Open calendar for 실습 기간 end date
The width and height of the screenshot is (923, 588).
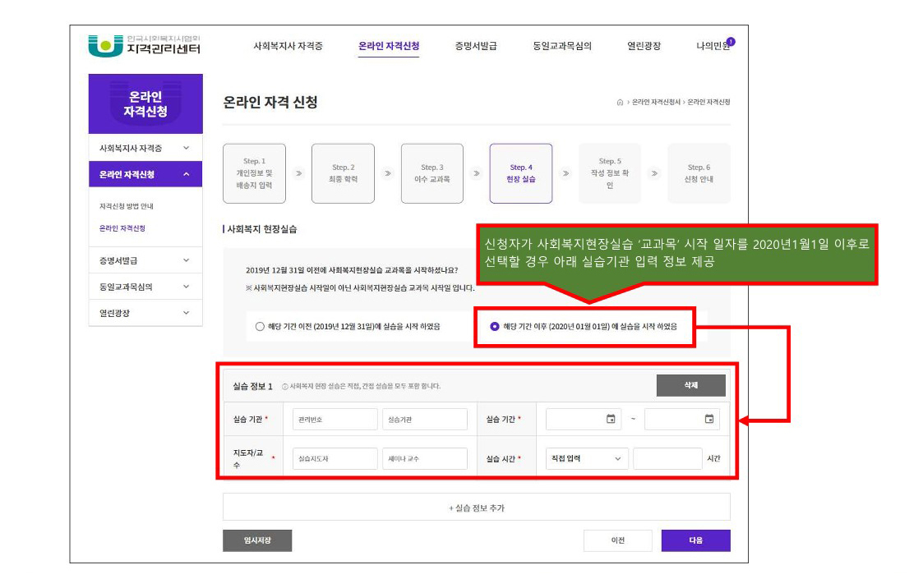709,420
